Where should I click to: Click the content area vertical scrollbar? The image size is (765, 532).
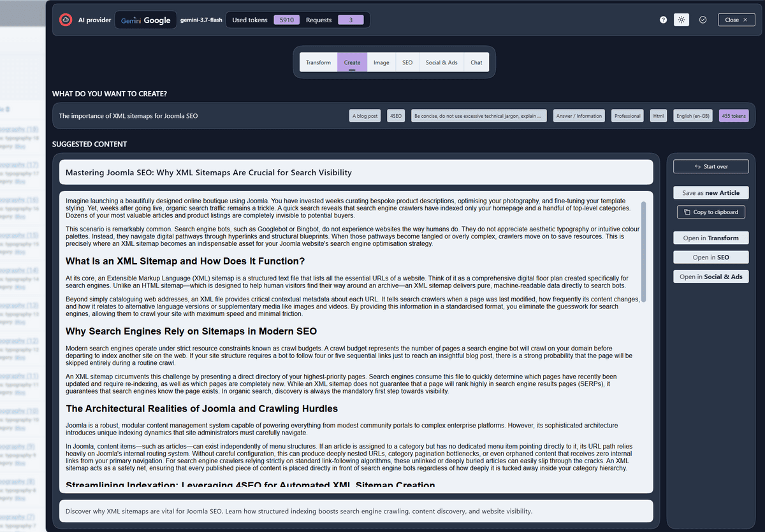644,252
